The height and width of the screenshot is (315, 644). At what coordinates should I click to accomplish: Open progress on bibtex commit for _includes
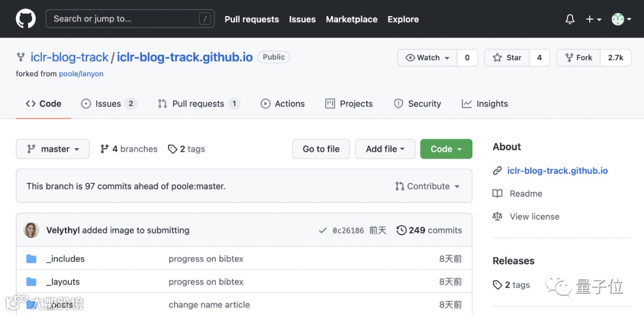point(206,259)
